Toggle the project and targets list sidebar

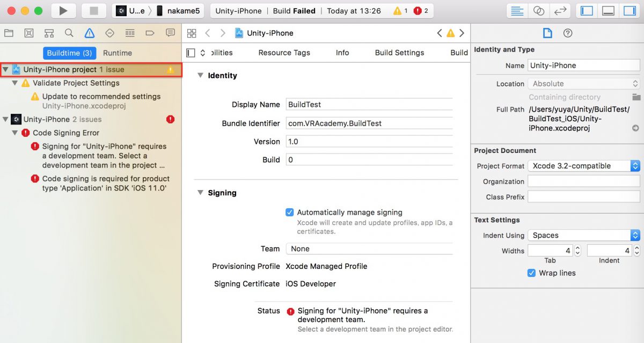click(x=191, y=53)
